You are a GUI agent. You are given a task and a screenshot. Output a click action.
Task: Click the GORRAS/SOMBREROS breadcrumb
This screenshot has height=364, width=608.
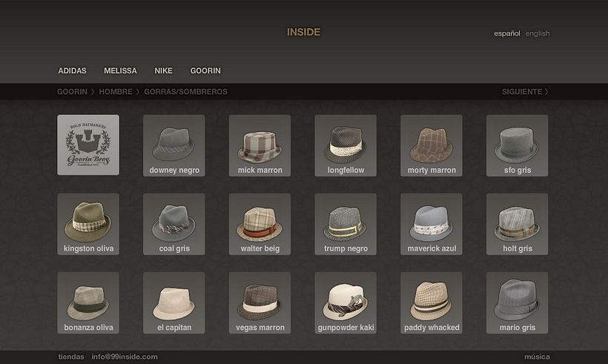point(185,92)
